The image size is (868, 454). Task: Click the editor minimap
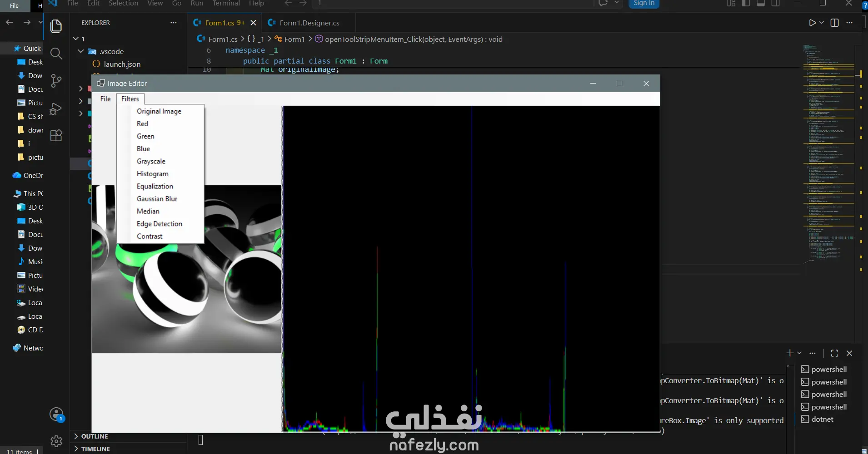point(828,154)
